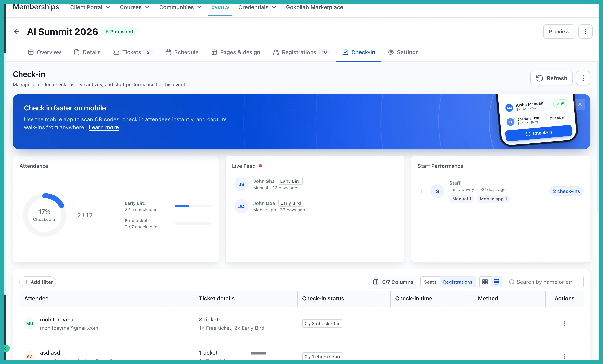
Task: Click mohitdayma@gmail.com email text
Action: [69, 328]
